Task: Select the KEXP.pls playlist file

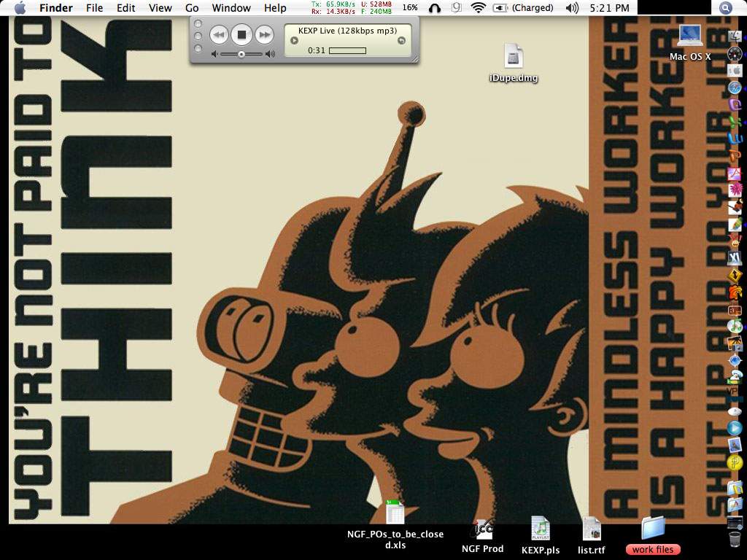Action: pos(541,536)
